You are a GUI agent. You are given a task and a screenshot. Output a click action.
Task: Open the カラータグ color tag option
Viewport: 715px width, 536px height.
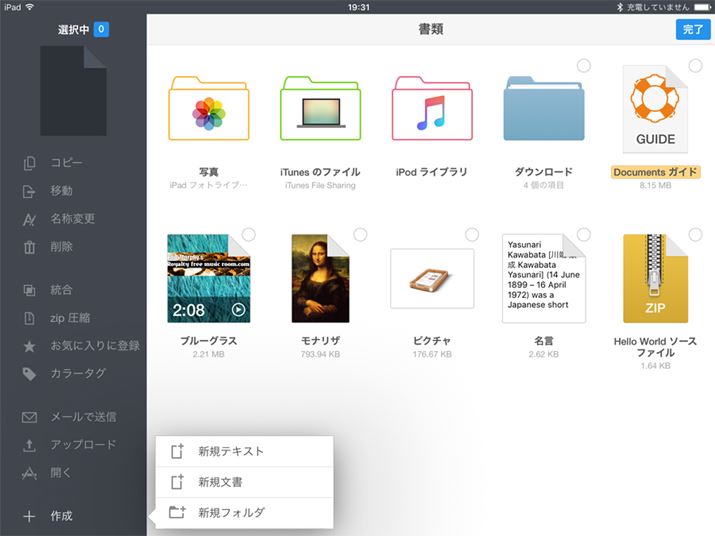(30, 374)
